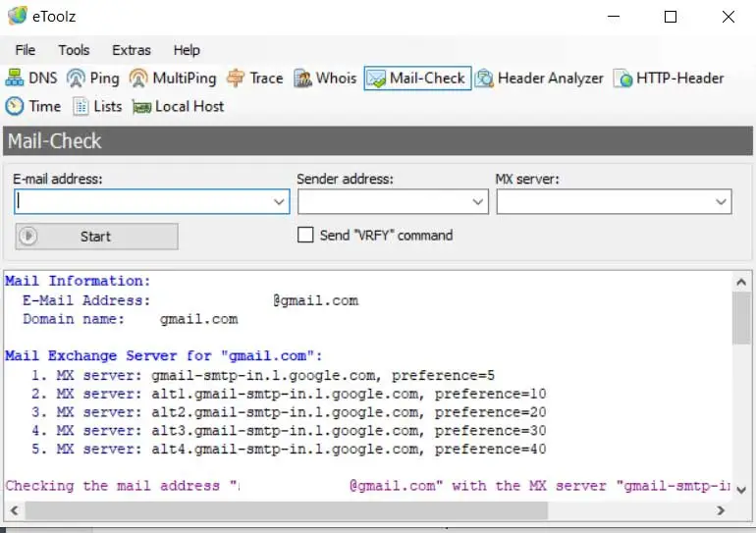Open the Tools menu
The image size is (756, 533).
coord(74,50)
